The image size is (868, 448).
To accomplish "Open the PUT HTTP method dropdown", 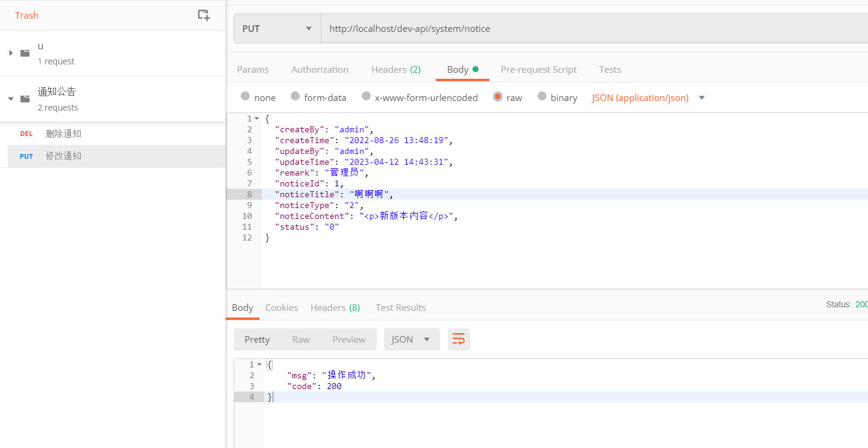I will click(277, 28).
